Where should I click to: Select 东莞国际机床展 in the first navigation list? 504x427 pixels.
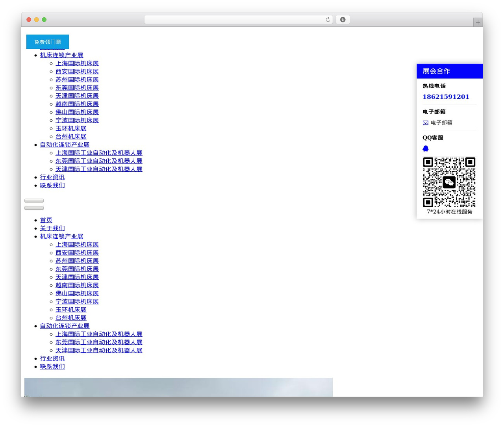pos(77,88)
